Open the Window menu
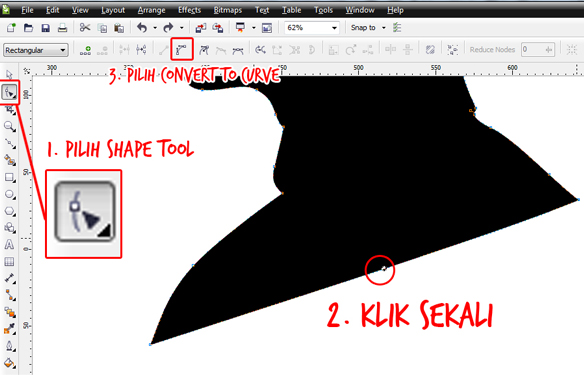The height and width of the screenshot is (375, 584). click(x=359, y=10)
